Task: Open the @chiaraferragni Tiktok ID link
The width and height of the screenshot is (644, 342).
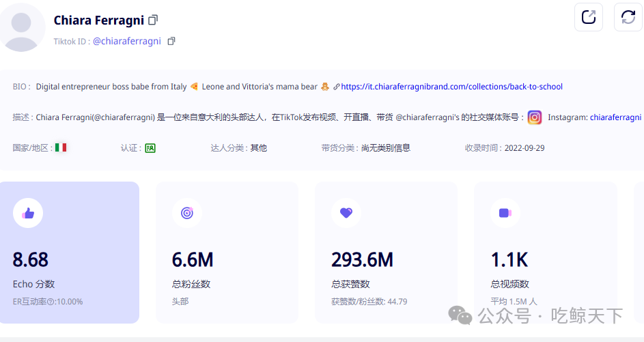Action: (127, 41)
